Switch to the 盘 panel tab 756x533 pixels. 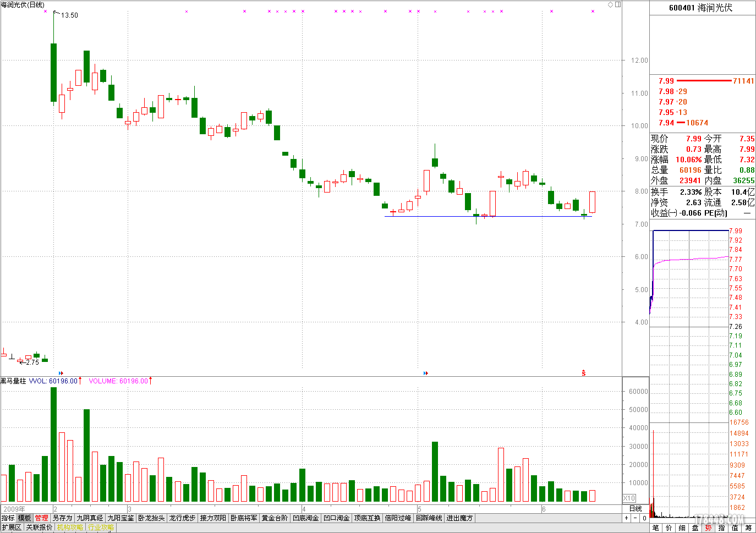tap(695, 527)
